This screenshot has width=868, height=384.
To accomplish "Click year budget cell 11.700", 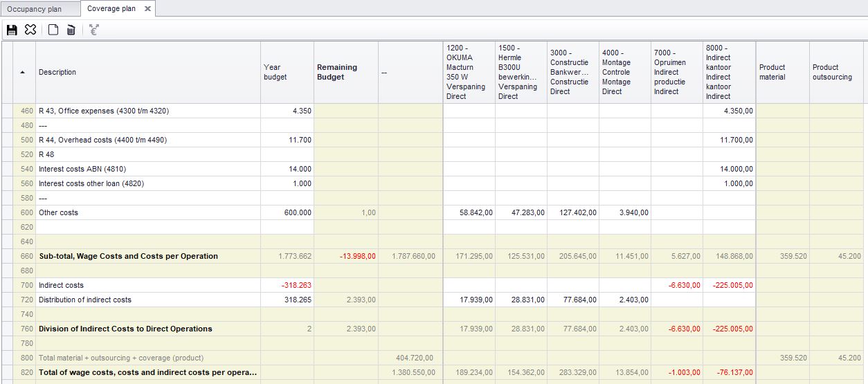I will point(287,140).
